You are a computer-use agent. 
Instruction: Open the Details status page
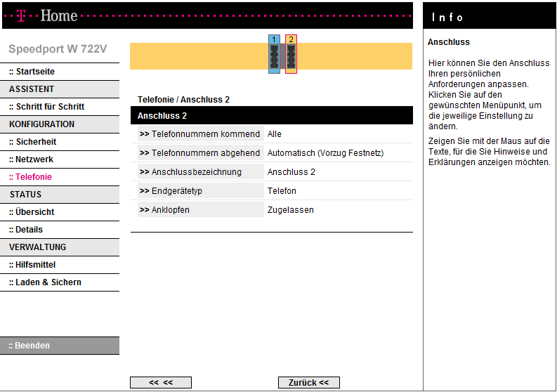click(x=26, y=230)
